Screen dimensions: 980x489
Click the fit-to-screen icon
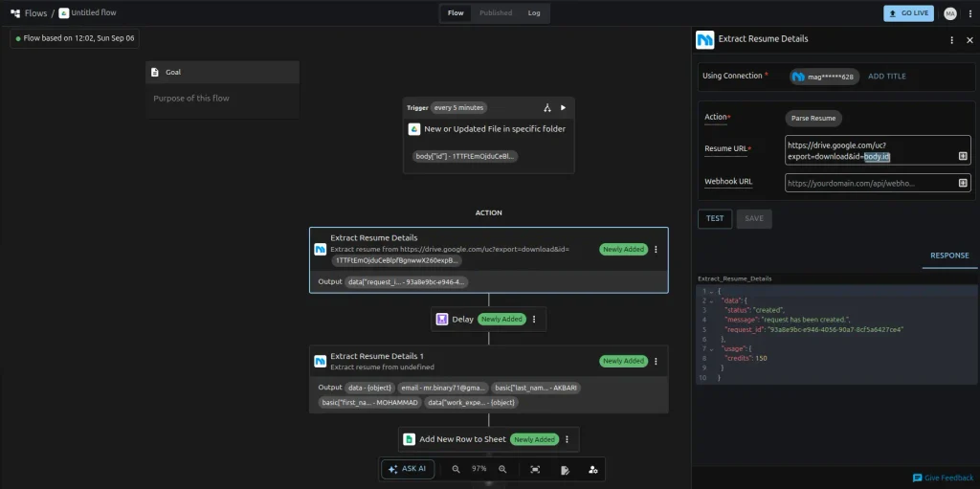(535, 469)
